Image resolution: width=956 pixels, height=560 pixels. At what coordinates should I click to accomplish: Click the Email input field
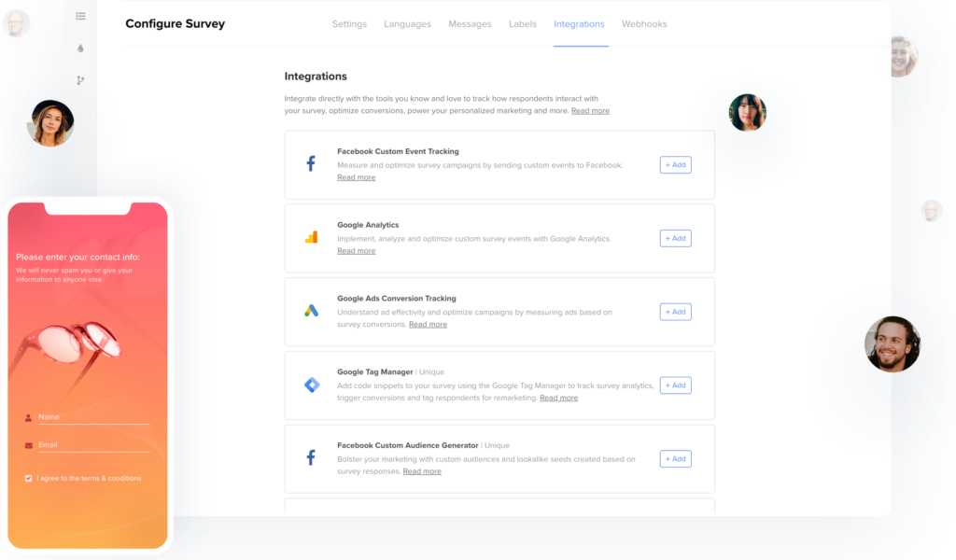[93, 445]
